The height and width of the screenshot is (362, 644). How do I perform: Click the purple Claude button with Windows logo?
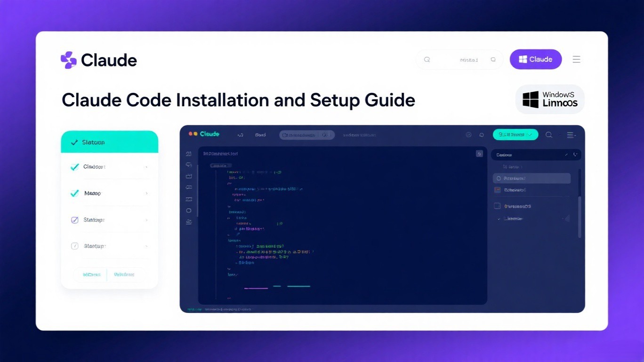click(x=536, y=59)
